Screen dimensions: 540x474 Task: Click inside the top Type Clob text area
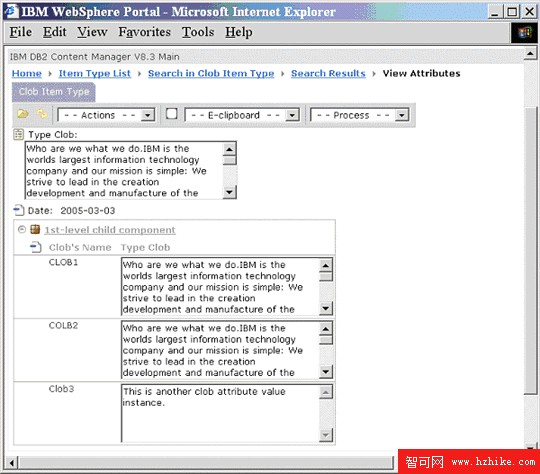point(124,171)
